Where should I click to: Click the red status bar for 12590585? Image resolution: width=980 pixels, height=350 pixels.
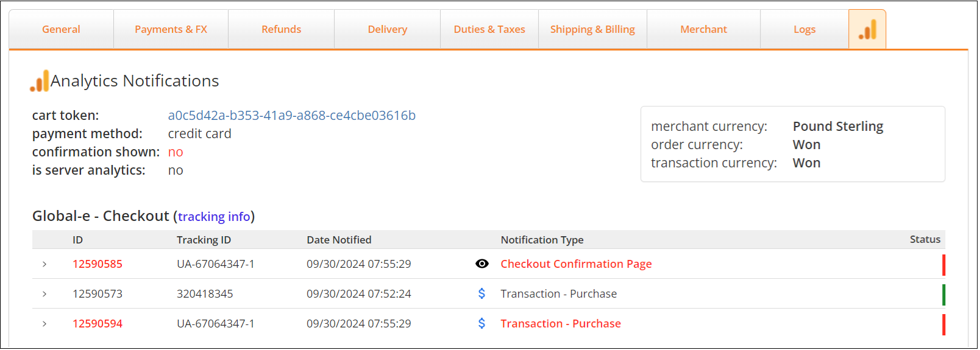(943, 265)
